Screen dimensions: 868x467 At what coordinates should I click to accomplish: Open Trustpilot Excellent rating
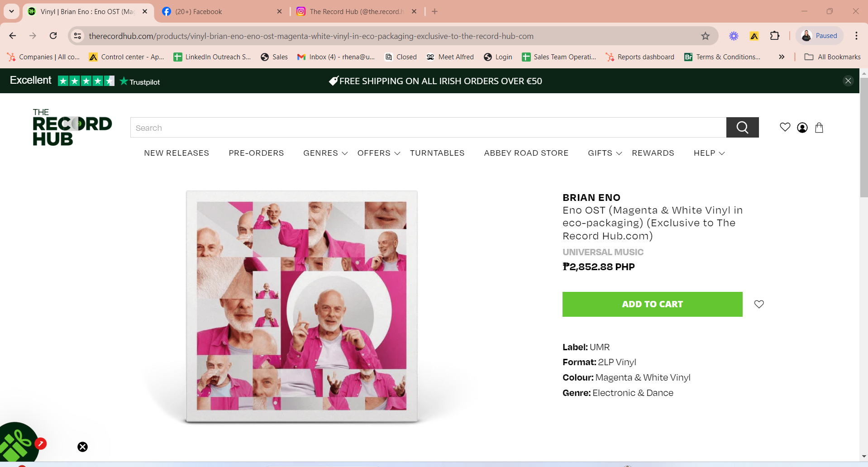(85, 81)
